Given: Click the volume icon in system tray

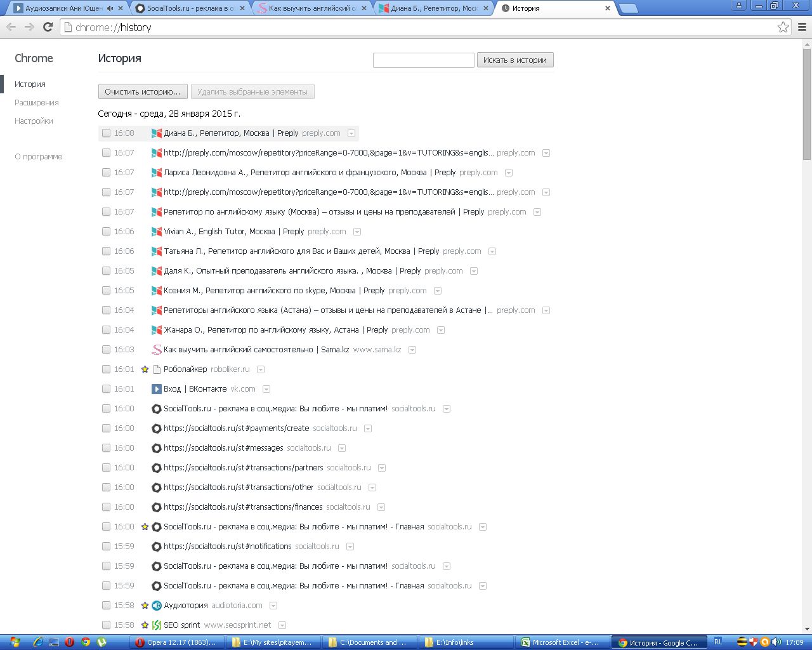Looking at the screenshot, I should (776, 642).
